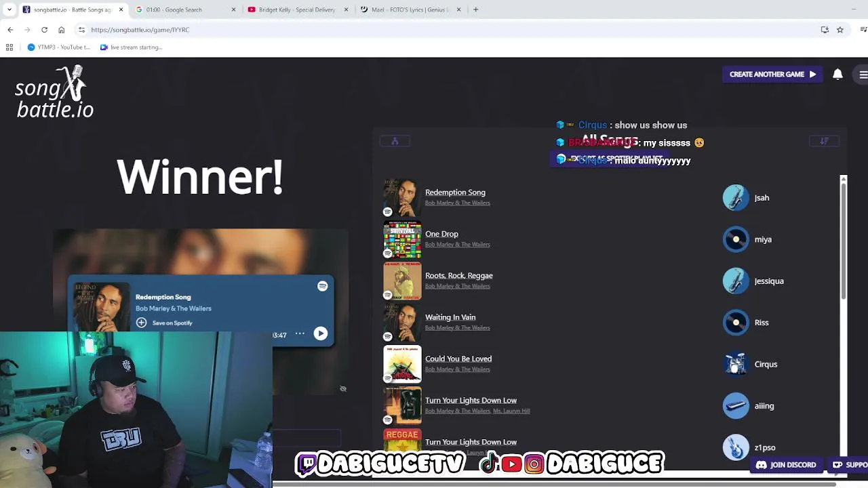Open the Redemption Song title in the Spotify embed
Viewport: 868px width, 488px height.
(x=163, y=297)
